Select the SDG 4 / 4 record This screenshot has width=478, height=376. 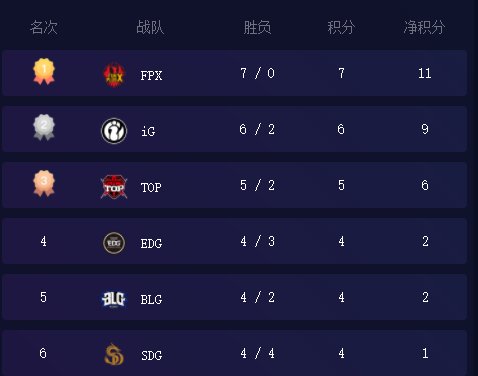(257, 353)
